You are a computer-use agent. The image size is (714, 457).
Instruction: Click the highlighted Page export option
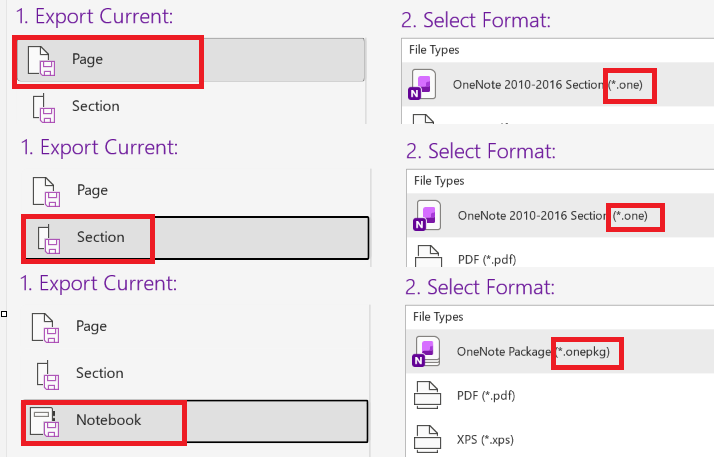pos(191,60)
